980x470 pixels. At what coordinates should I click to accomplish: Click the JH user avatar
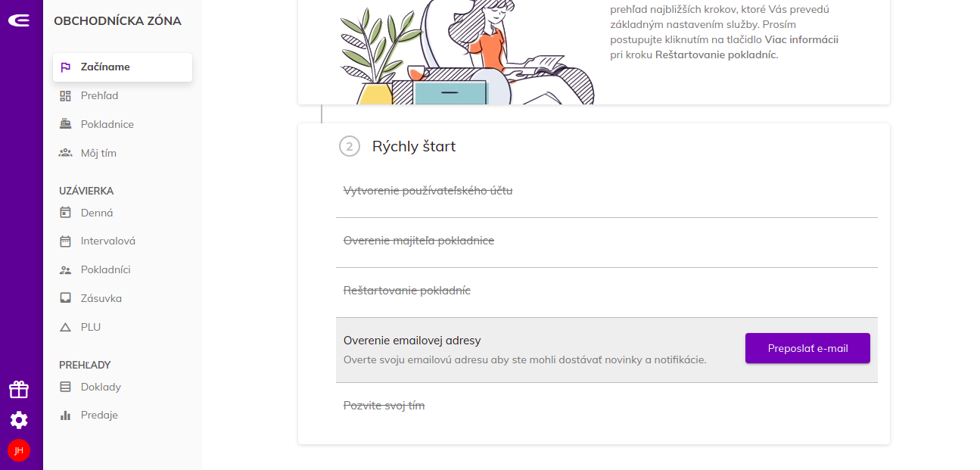19,450
